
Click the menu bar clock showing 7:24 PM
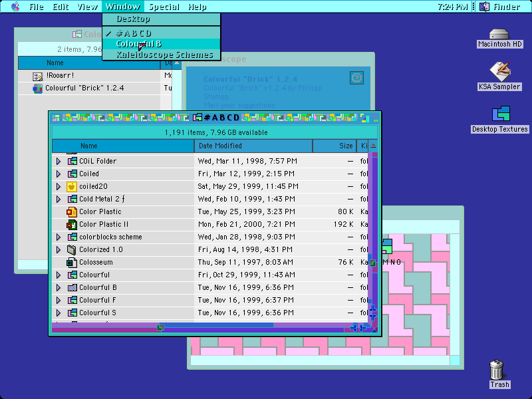pyautogui.click(x=452, y=7)
